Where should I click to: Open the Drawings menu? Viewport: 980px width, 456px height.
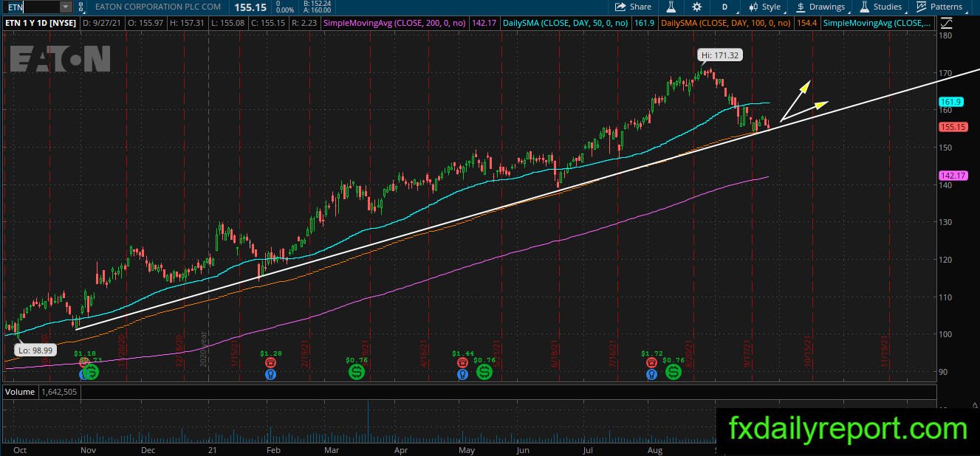820,7
